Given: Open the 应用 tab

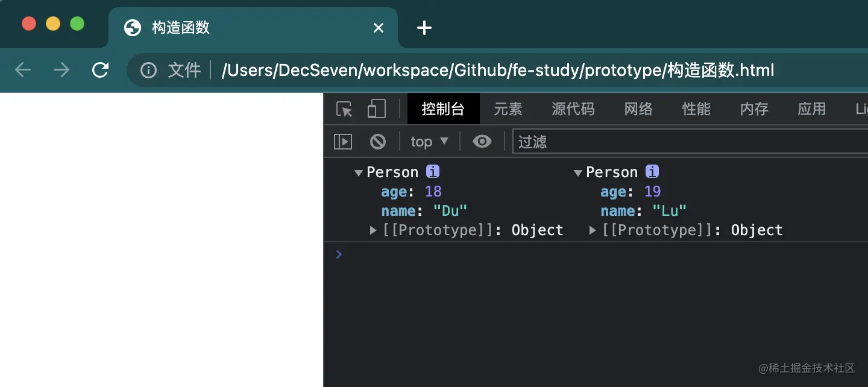Looking at the screenshot, I should [x=812, y=109].
